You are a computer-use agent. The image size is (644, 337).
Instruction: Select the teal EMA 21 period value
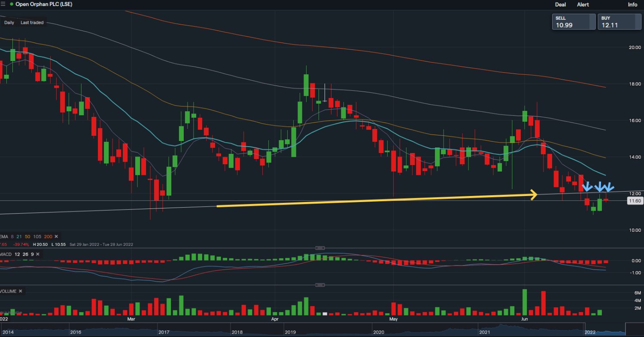[19, 236]
